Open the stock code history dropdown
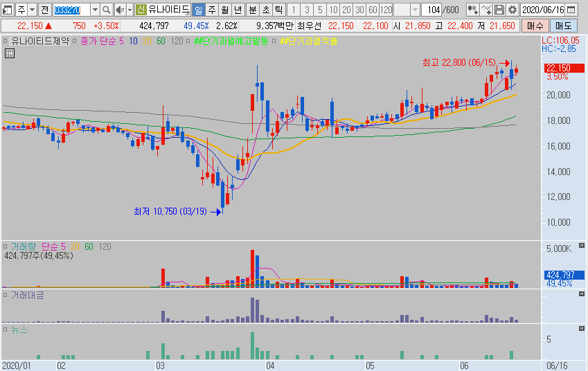Viewport: 588px width, 371px height. pos(95,10)
